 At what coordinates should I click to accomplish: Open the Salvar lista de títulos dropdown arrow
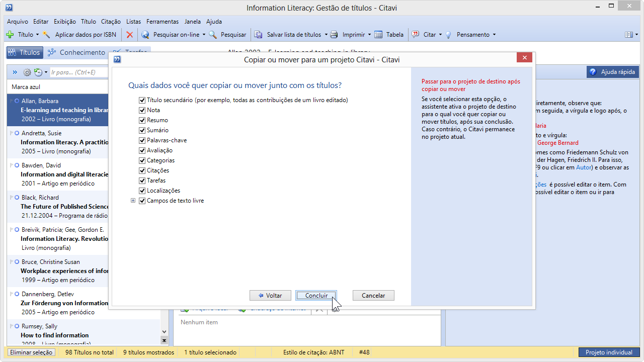tap(326, 35)
